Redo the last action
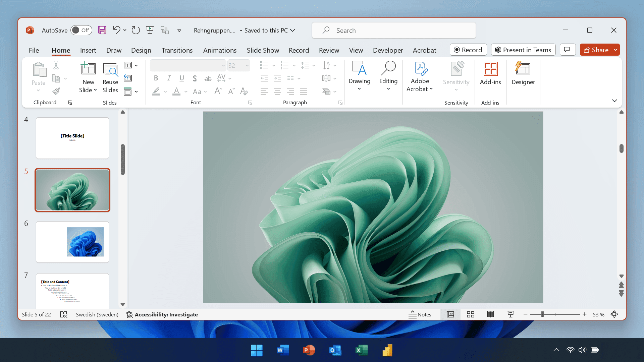The image size is (644, 362). point(136,30)
